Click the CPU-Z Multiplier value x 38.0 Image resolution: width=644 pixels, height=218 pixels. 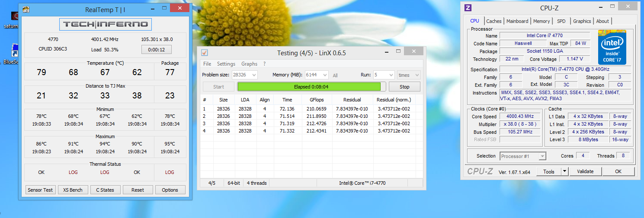coord(519,124)
